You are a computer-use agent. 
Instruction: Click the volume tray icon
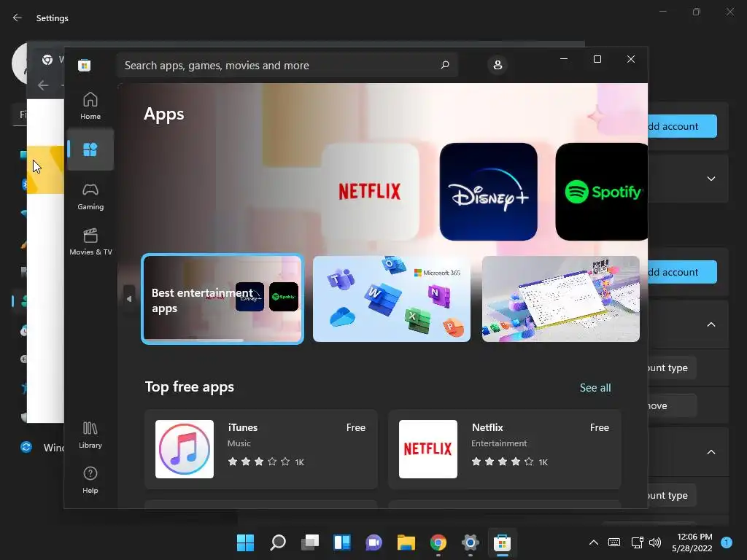tap(655, 542)
